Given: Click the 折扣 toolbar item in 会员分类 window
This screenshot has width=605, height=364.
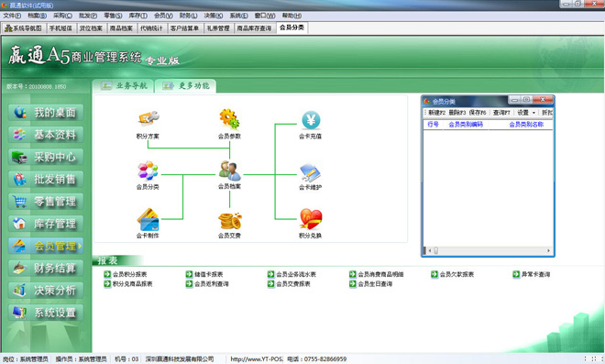Looking at the screenshot, I should [x=547, y=113].
